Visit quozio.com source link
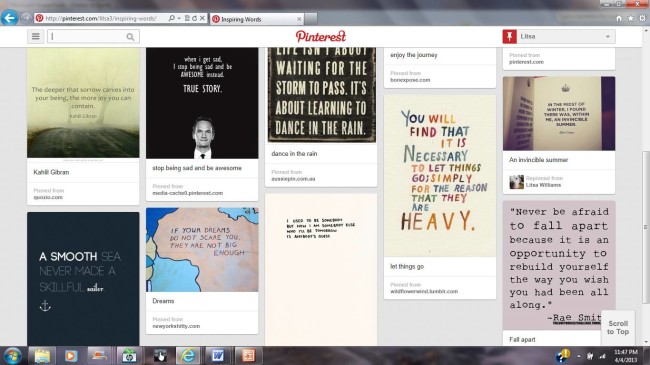650x365 pixels. tap(48, 197)
